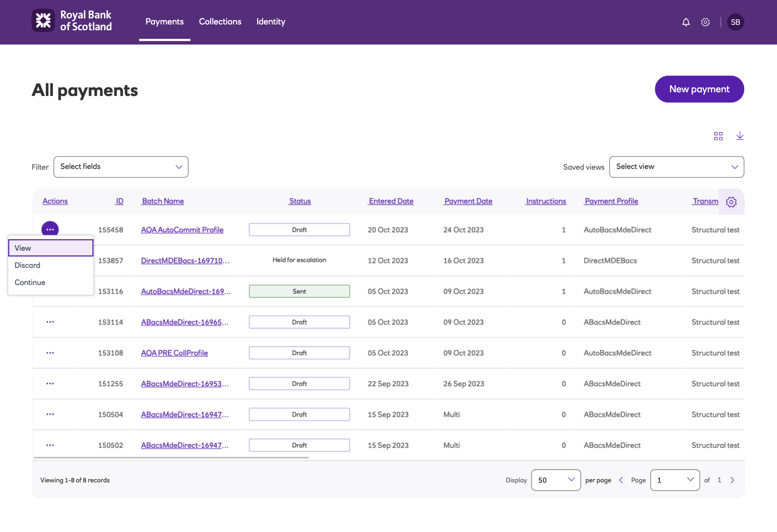777x532 pixels.
Task: Click page number 1 link in pagination
Action: [x=719, y=480]
